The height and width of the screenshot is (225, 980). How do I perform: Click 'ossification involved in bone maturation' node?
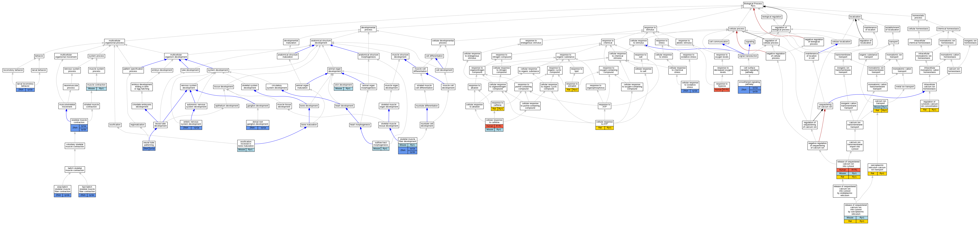point(246,146)
